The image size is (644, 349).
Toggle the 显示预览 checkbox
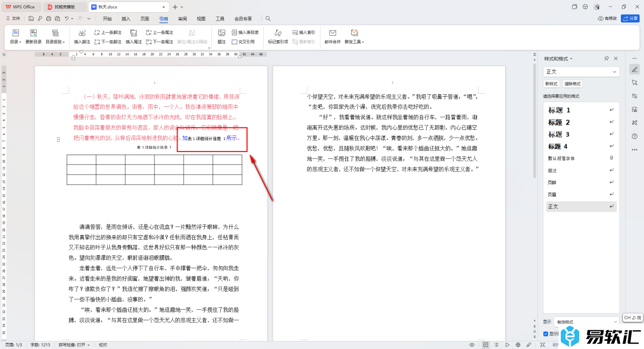click(546, 333)
